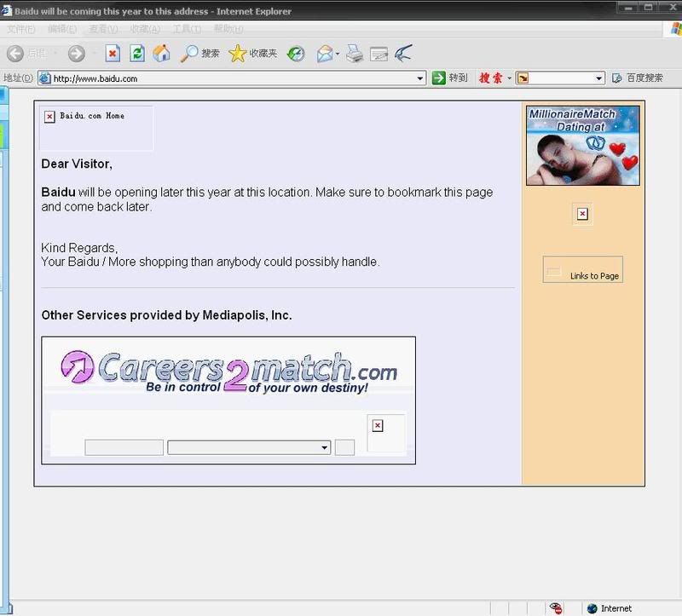
Task: Click the blue bird toolbar icon
Action: pos(403,54)
